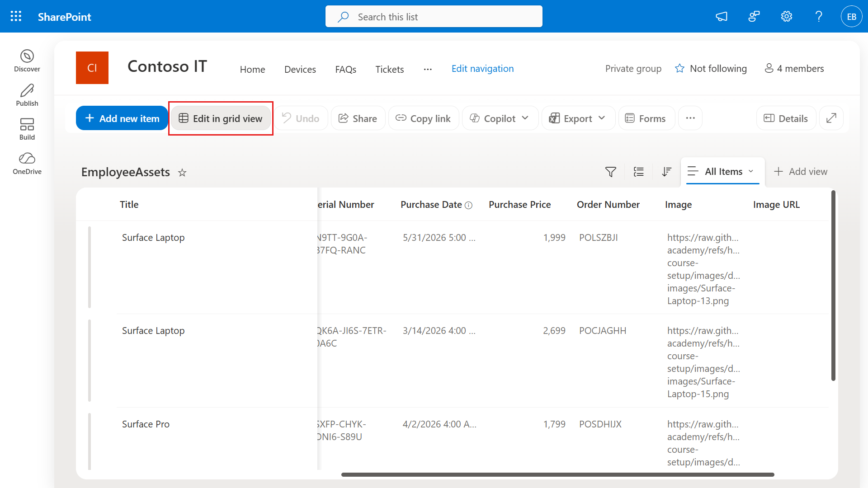
Task: Click Copy link button
Action: pyautogui.click(x=424, y=118)
